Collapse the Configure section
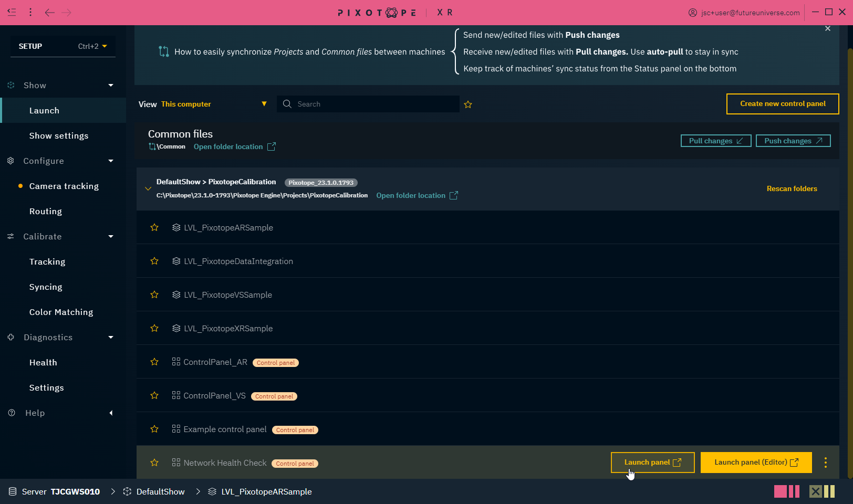Image resolution: width=853 pixels, height=504 pixels. [111, 161]
